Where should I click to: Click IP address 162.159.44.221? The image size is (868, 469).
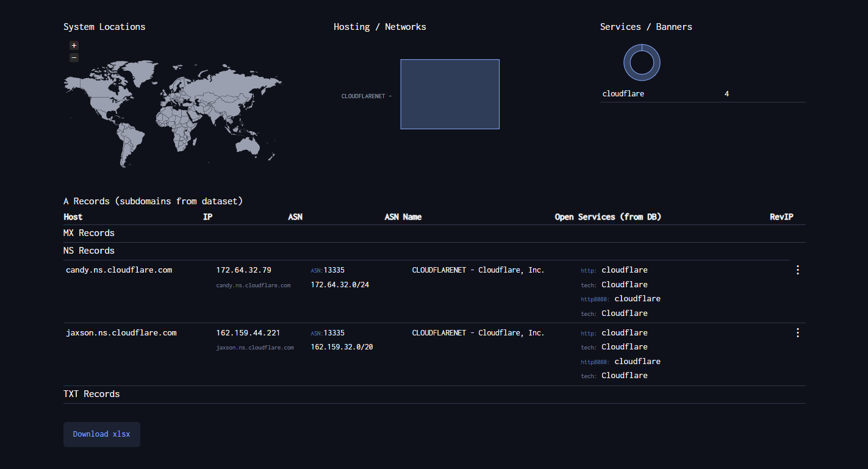(248, 332)
